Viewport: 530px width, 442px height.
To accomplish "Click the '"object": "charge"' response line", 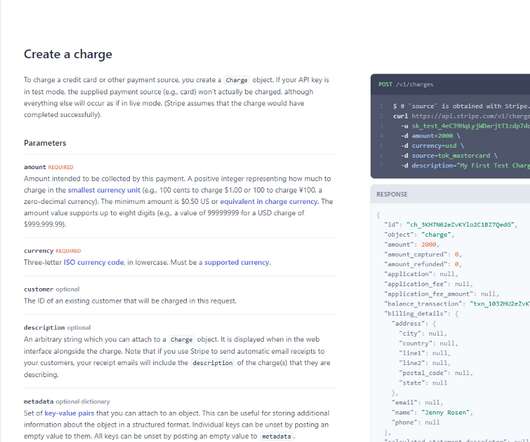I will pos(419,235).
